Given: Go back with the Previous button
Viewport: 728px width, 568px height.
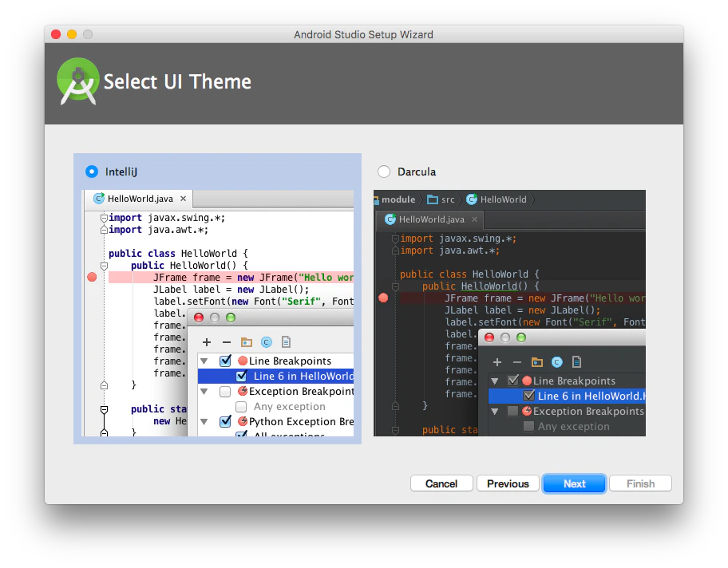Looking at the screenshot, I should click(x=508, y=483).
